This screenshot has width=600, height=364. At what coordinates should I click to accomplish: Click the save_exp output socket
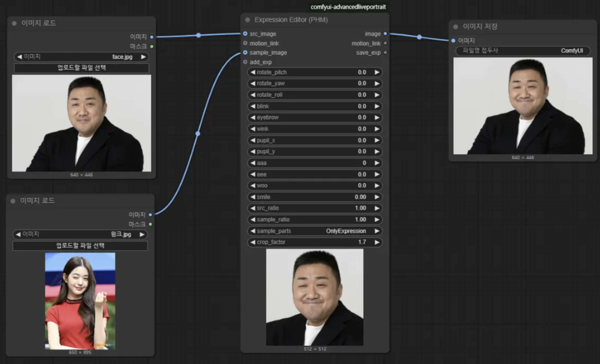click(385, 52)
